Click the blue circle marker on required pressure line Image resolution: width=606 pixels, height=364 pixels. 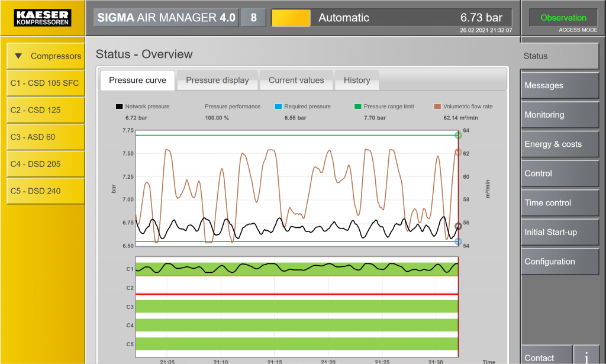(x=458, y=241)
